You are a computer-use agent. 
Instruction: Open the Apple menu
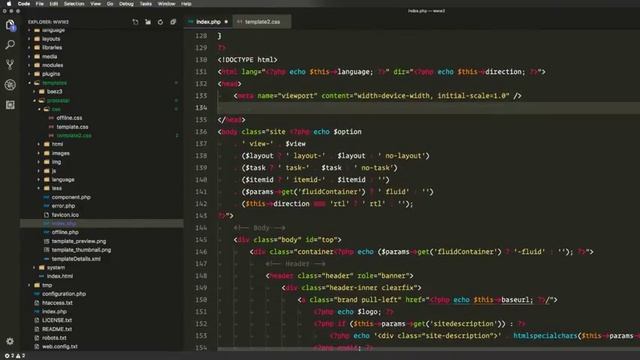[x=8, y=4]
